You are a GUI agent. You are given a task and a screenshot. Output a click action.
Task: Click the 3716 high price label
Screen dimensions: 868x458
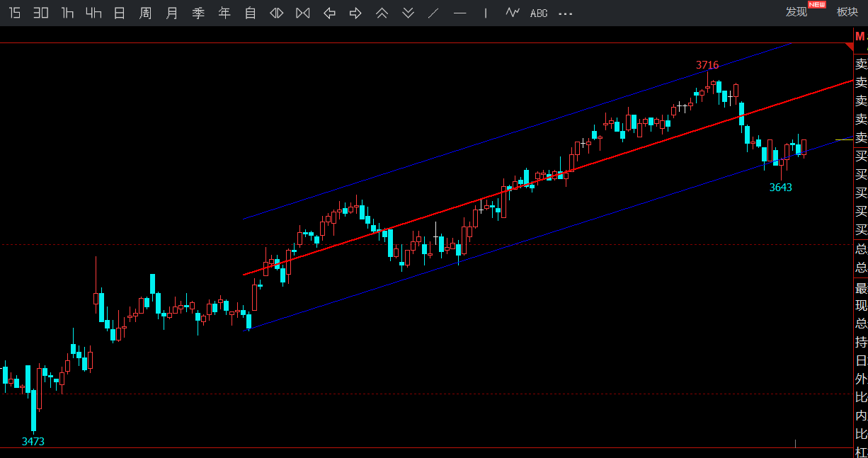(707, 65)
